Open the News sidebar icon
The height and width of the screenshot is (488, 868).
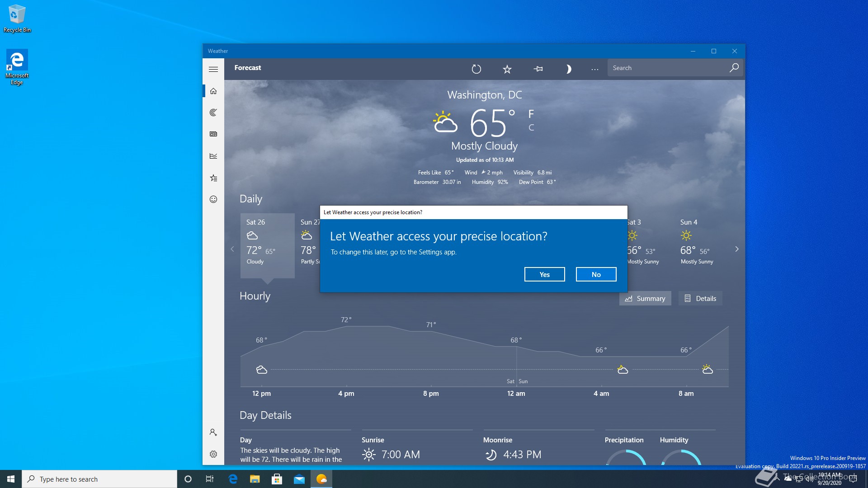point(213,134)
